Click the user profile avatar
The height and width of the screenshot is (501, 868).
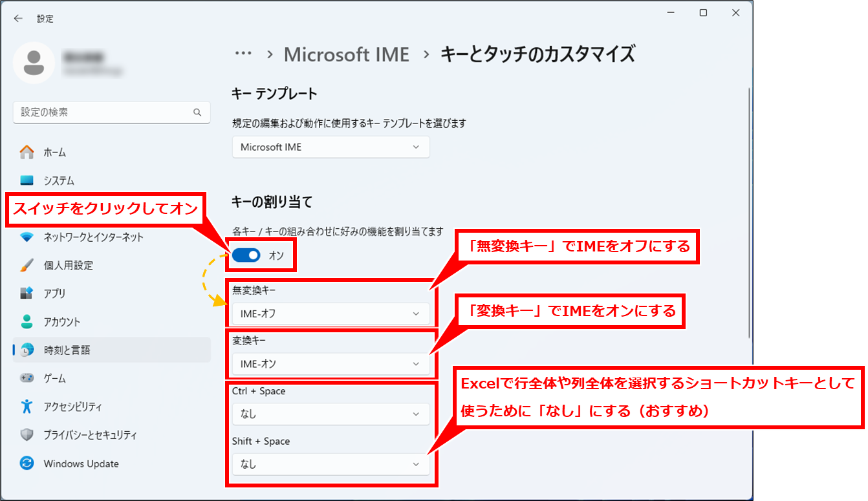coord(34,63)
